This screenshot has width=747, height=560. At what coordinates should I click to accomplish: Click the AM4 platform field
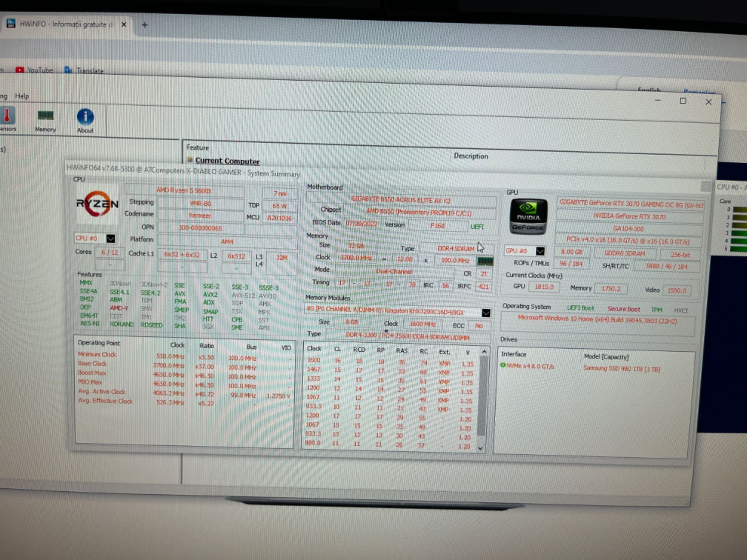[x=227, y=242]
